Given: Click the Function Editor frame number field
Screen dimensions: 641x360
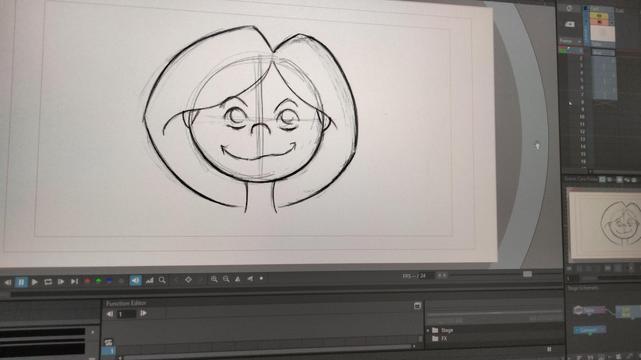Looking at the screenshot, I should point(126,314).
